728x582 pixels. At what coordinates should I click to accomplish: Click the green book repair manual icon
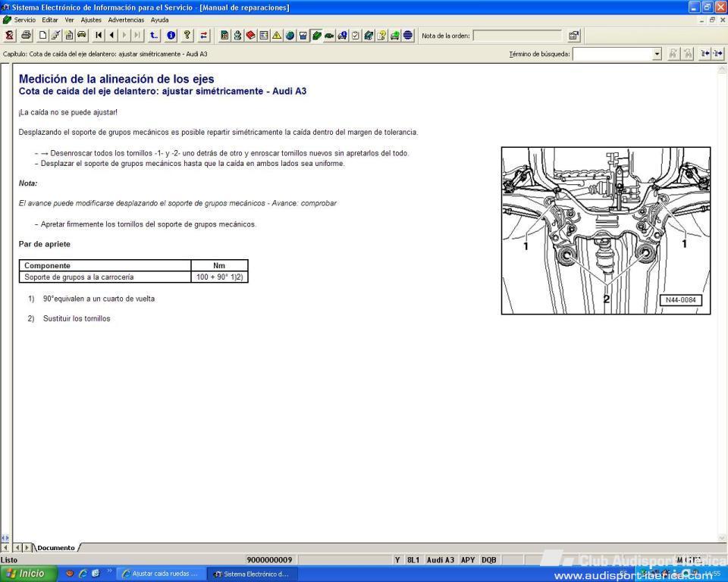coord(317,36)
